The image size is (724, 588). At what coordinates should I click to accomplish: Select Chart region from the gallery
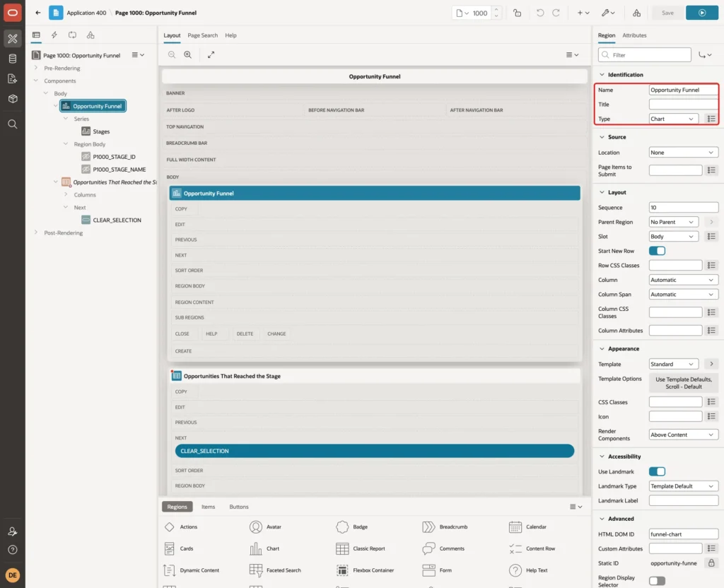click(264, 548)
